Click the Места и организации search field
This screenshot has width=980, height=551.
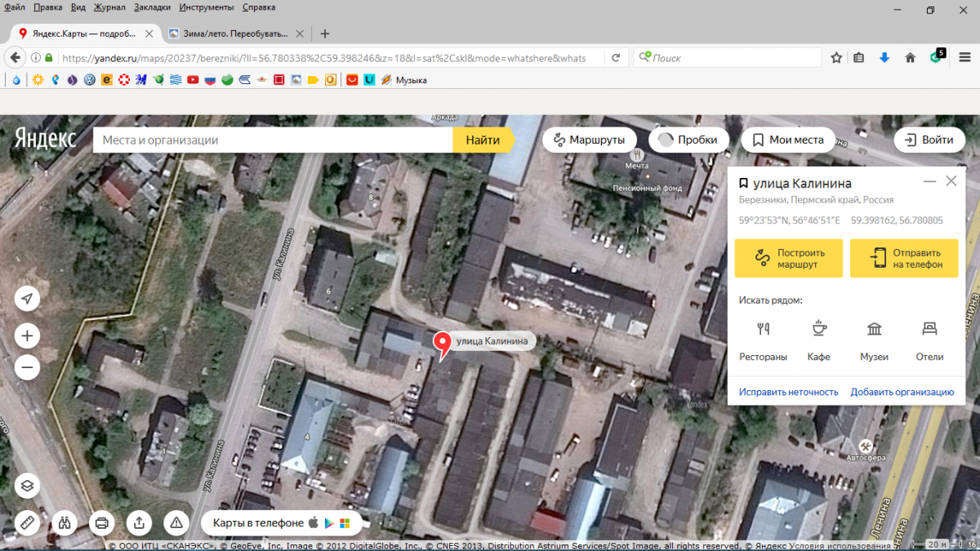(274, 140)
